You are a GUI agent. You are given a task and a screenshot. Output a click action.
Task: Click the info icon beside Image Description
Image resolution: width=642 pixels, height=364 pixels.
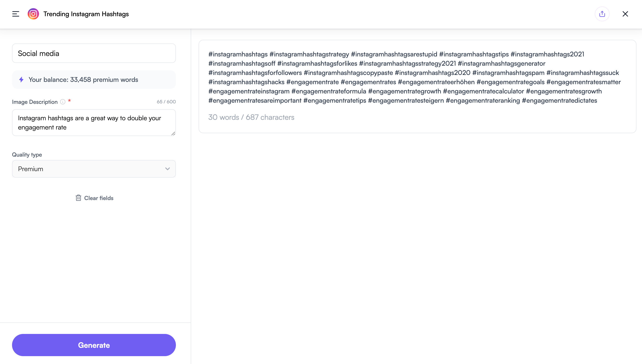click(x=63, y=102)
